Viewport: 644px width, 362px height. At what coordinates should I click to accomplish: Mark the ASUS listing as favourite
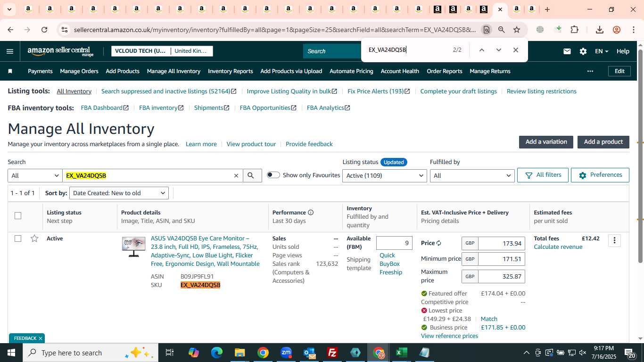(34, 239)
